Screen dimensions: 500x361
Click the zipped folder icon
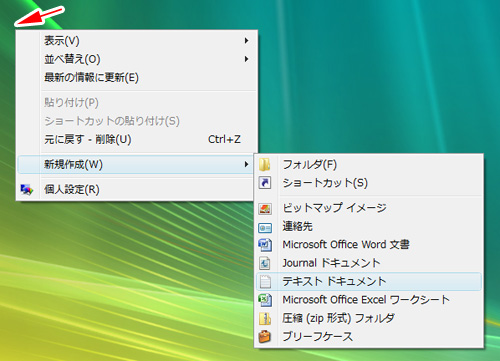(265, 318)
